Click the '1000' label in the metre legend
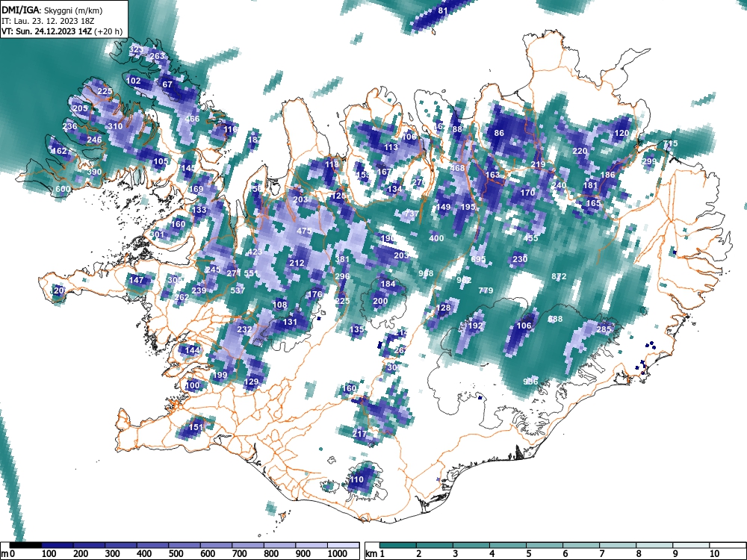747x560 pixels. (x=338, y=554)
